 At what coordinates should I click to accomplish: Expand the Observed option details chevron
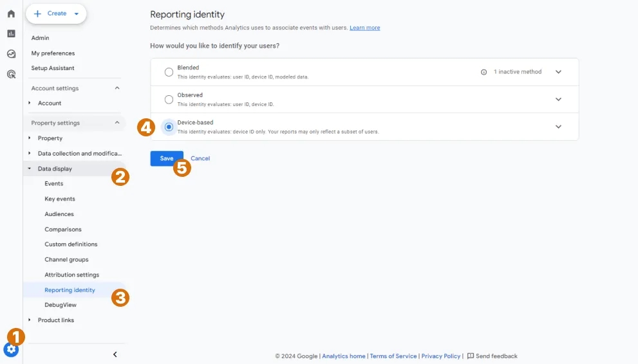point(558,99)
